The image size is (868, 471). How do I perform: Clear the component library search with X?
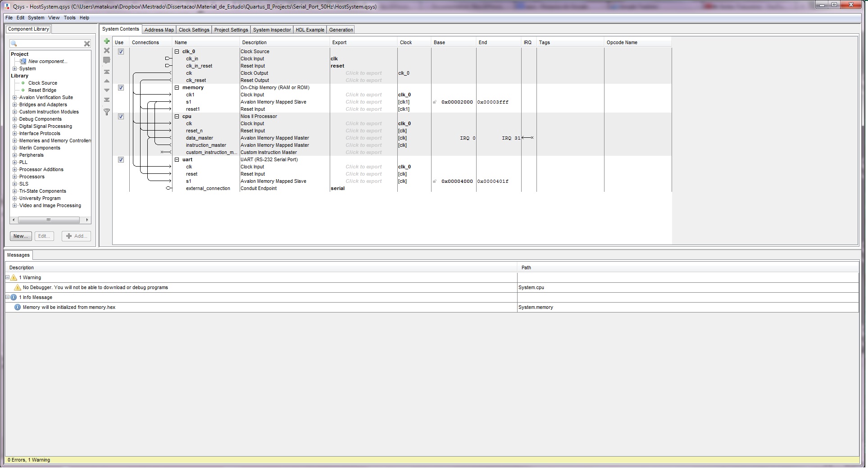(x=87, y=44)
